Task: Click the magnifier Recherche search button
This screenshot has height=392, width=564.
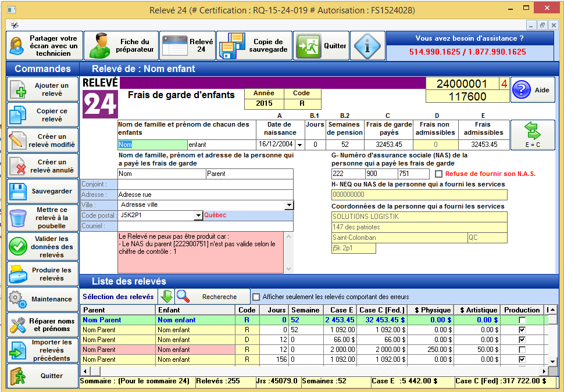Action: pos(212,297)
